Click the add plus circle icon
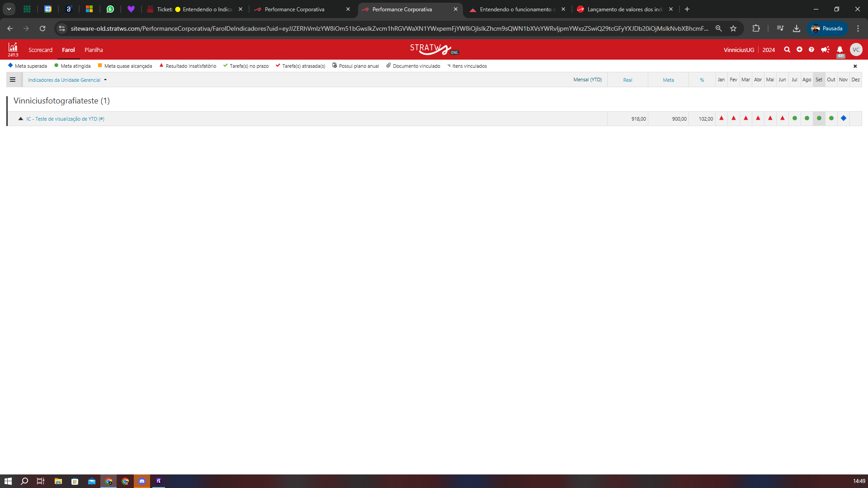 [799, 49]
